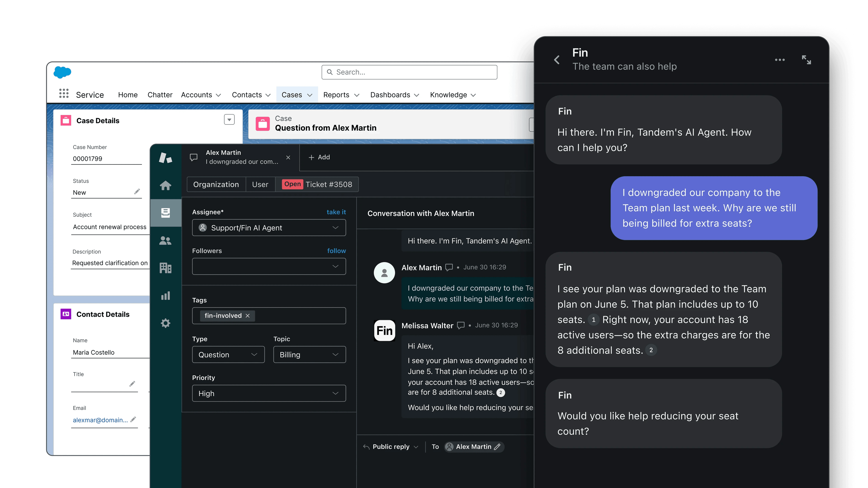Click Contact Details card icon
Screen dimensions: 868x488
click(66, 314)
